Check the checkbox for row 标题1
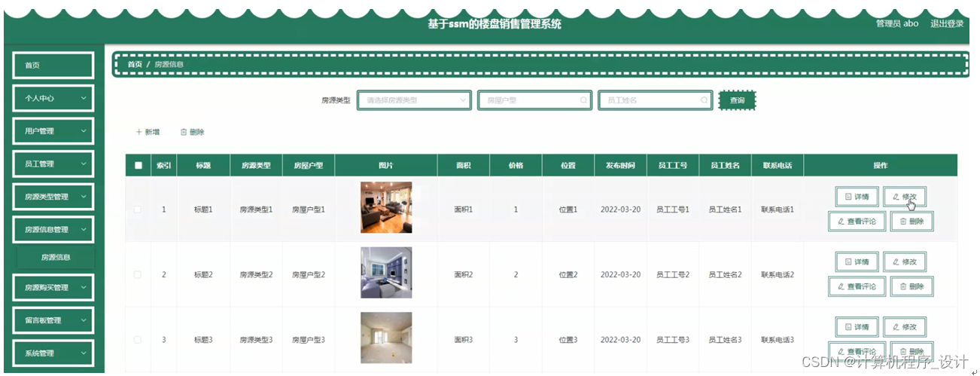This screenshot has height=376, width=980. (138, 209)
